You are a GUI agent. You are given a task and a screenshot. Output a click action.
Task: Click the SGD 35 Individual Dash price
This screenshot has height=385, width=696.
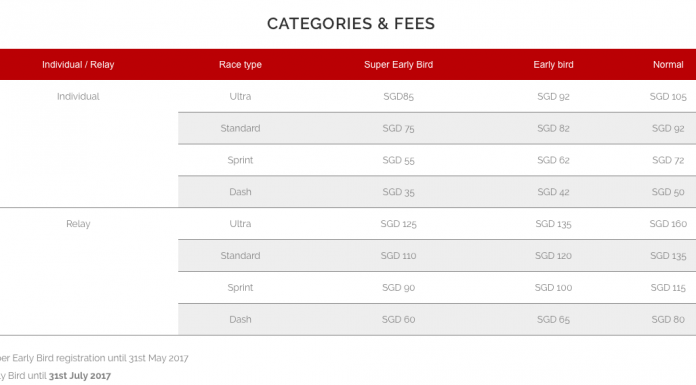coord(398,192)
